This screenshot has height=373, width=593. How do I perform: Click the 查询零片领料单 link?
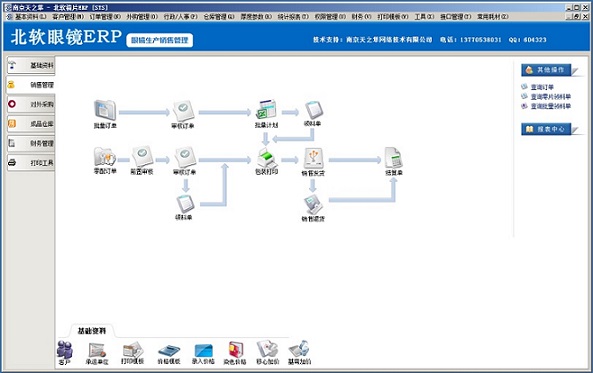(x=551, y=97)
